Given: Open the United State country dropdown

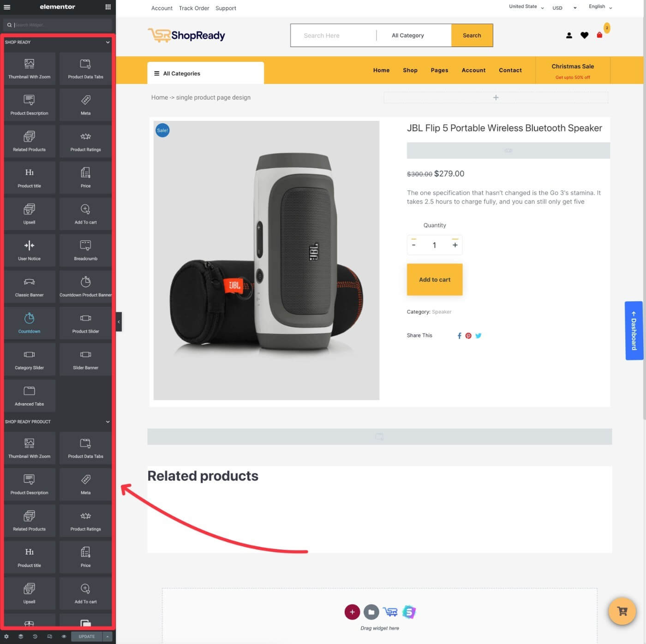Looking at the screenshot, I should (x=526, y=7).
